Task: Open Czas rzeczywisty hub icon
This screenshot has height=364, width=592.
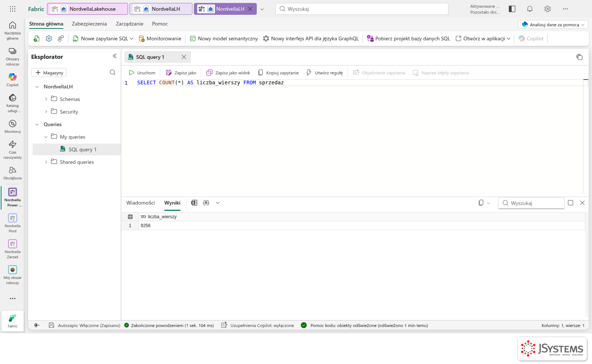Action: click(13, 149)
